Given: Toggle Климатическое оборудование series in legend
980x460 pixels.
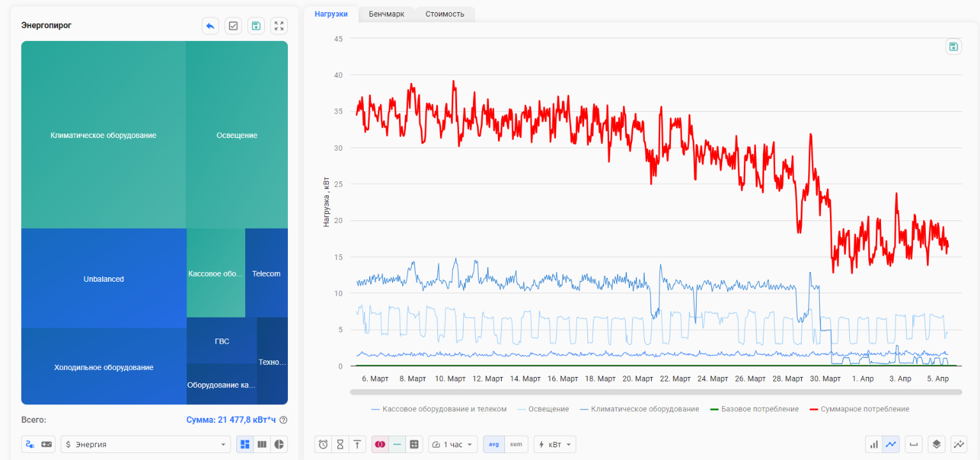Looking at the screenshot, I should (x=638, y=409).
